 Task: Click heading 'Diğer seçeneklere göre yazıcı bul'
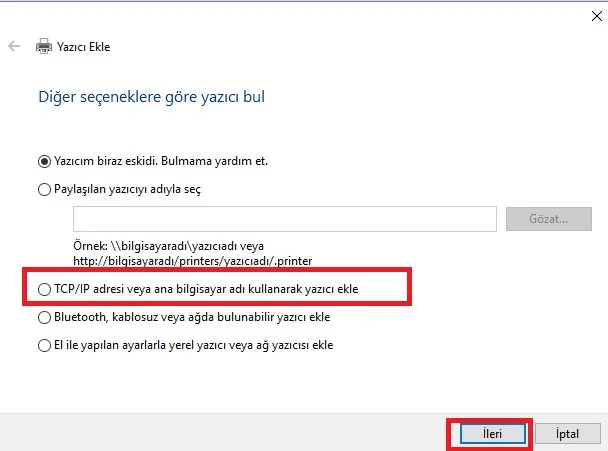click(151, 97)
